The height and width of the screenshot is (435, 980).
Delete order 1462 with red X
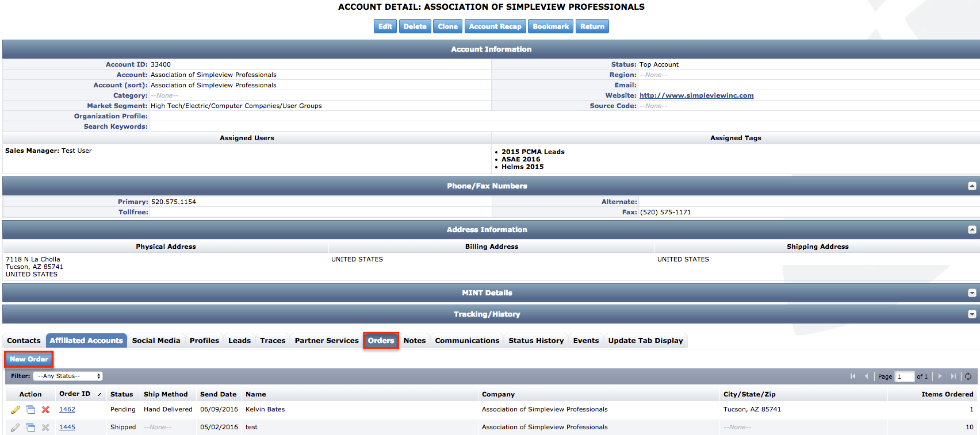point(45,410)
